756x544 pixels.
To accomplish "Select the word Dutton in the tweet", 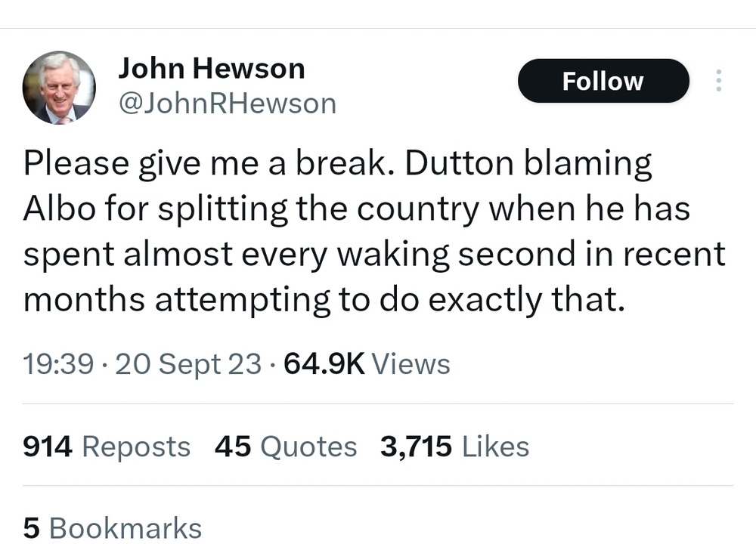I will click(x=459, y=163).
